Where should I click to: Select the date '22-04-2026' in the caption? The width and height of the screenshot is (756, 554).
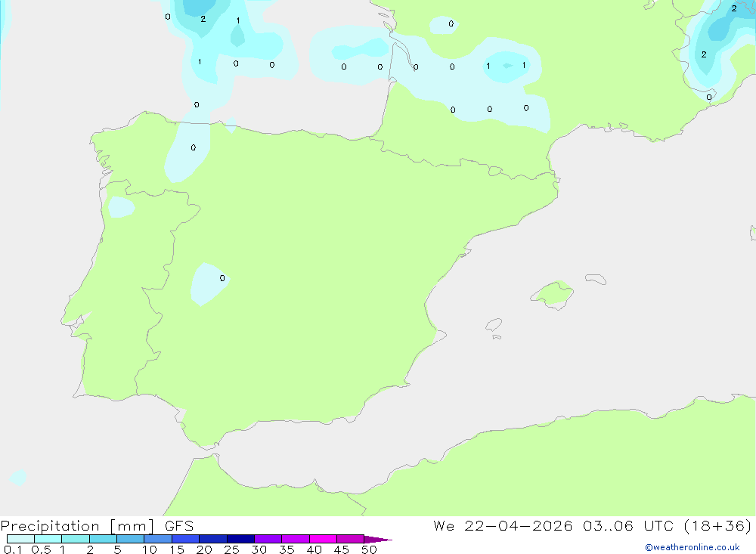(x=519, y=526)
